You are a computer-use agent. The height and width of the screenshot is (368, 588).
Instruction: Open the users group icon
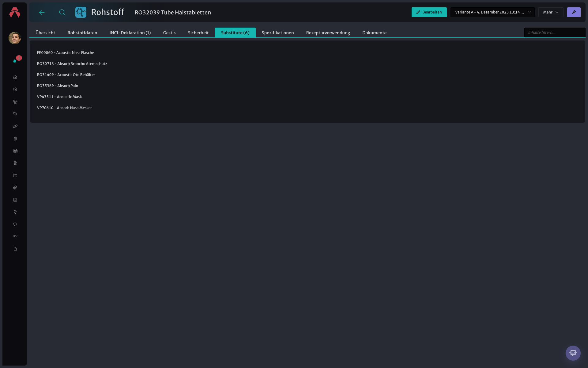pyautogui.click(x=15, y=102)
